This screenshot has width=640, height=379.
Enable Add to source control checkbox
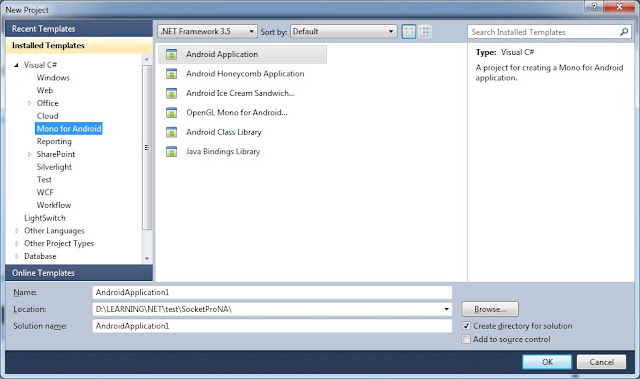pos(466,339)
